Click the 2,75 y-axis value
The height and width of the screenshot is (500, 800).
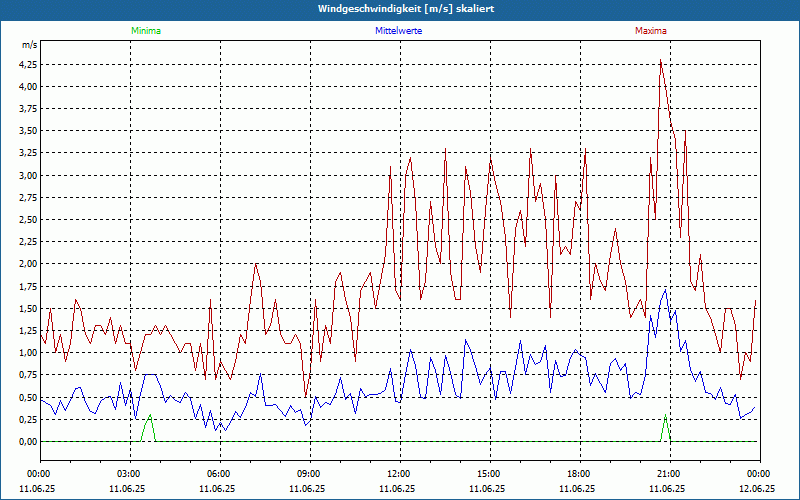pyautogui.click(x=28, y=198)
